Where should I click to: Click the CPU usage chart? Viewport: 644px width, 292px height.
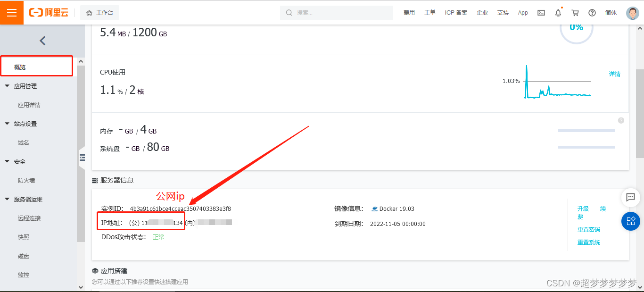click(557, 82)
